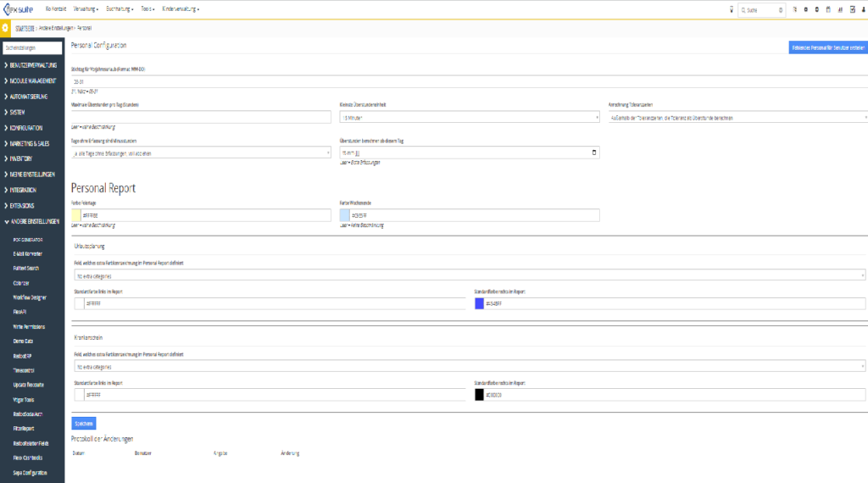
Task: Expand Benutzerverwaltung in the sidebar
Action: click(31, 65)
